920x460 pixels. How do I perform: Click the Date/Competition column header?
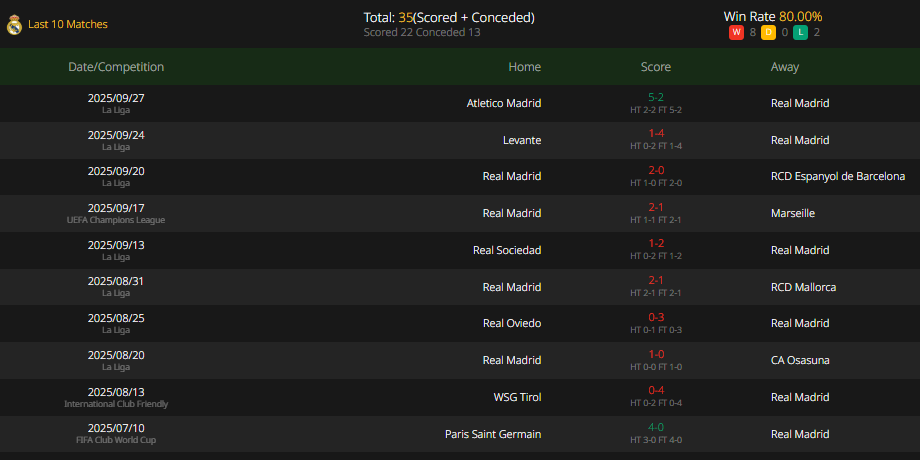116,67
